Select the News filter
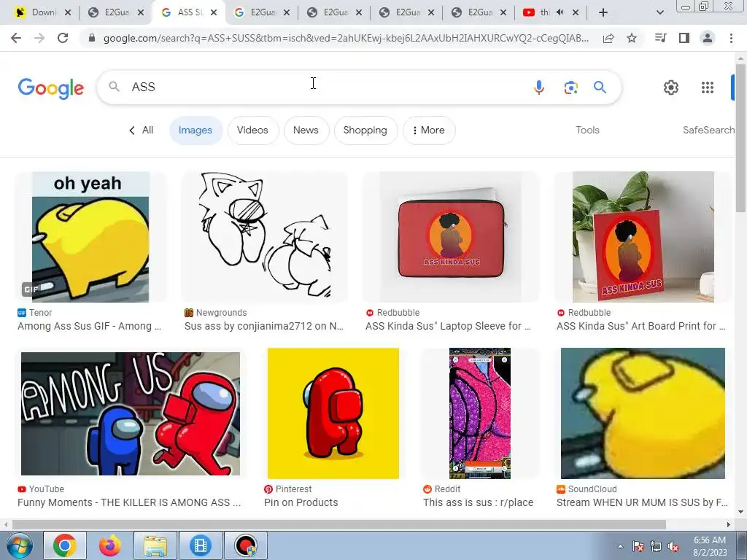 pyautogui.click(x=306, y=130)
